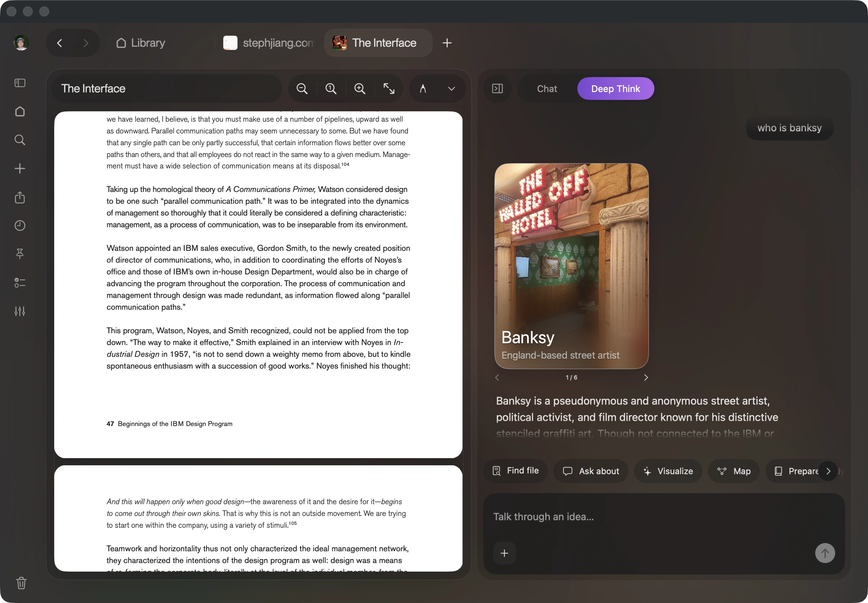The height and width of the screenshot is (603, 868).
Task: Open the Library tab
Action: (x=141, y=43)
